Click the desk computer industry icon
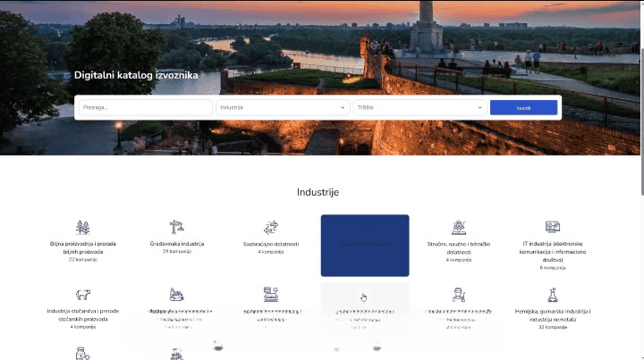The height and width of the screenshot is (360, 644). click(271, 294)
